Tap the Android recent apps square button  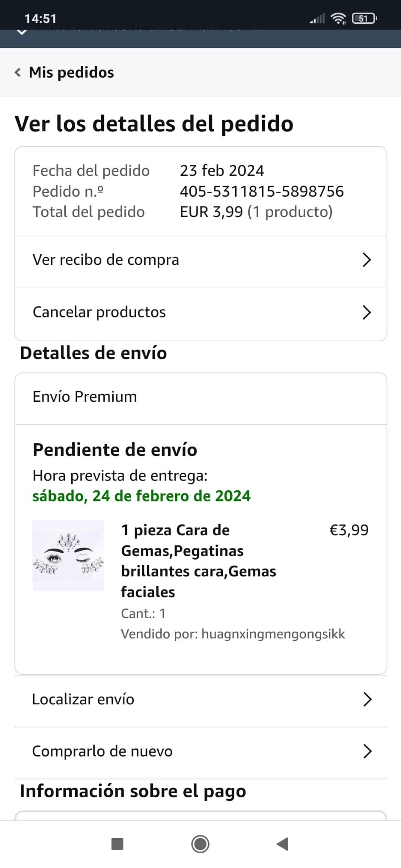coord(117,844)
